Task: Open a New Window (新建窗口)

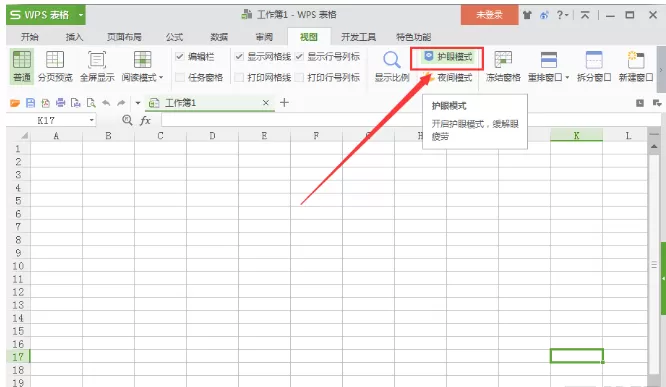Action: click(x=636, y=66)
